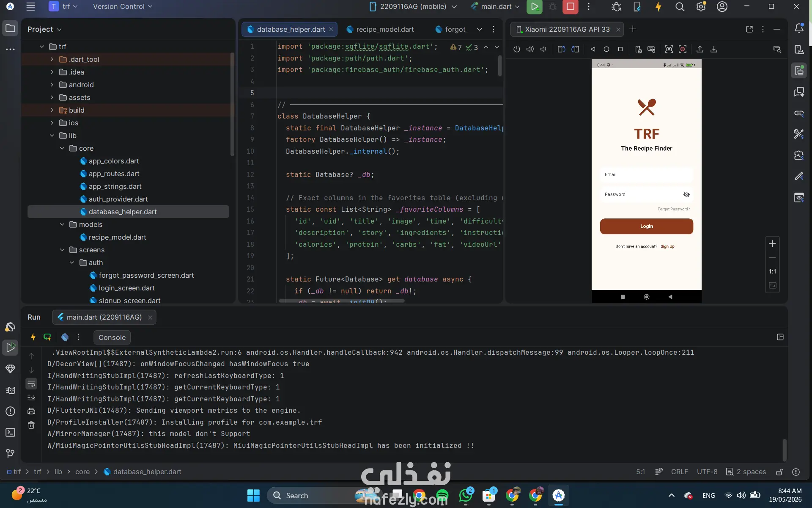Open Dart DevTools icon in Run panel
The width and height of the screenshot is (812, 508).
pos(65,337)
